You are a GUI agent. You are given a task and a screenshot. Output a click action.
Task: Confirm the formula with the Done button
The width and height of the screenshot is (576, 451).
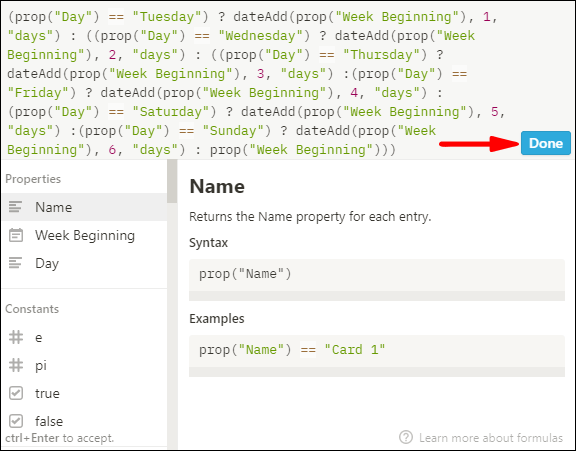546,143
